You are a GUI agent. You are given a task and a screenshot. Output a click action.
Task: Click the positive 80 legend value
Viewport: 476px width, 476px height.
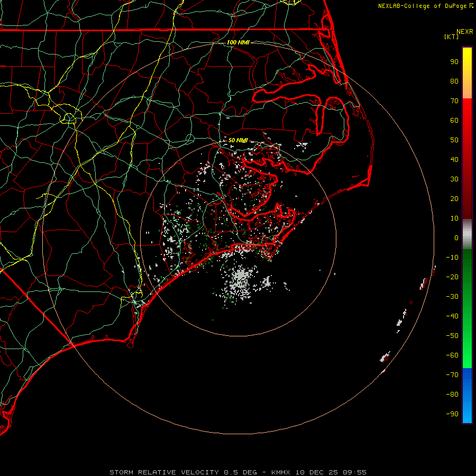point(454,81)
